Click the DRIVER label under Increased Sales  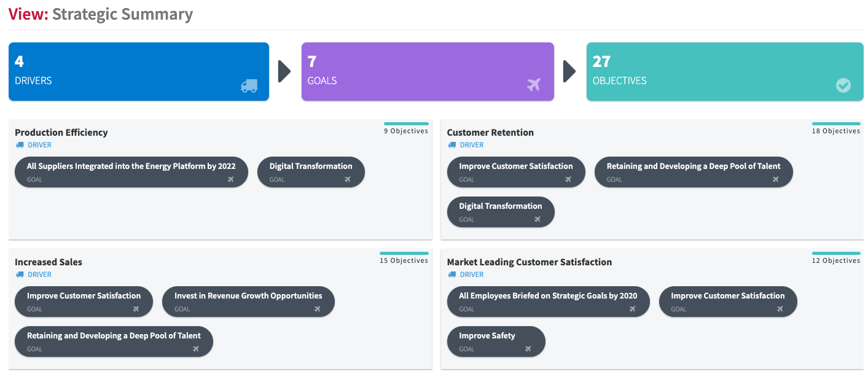click(x=40, y=275)
